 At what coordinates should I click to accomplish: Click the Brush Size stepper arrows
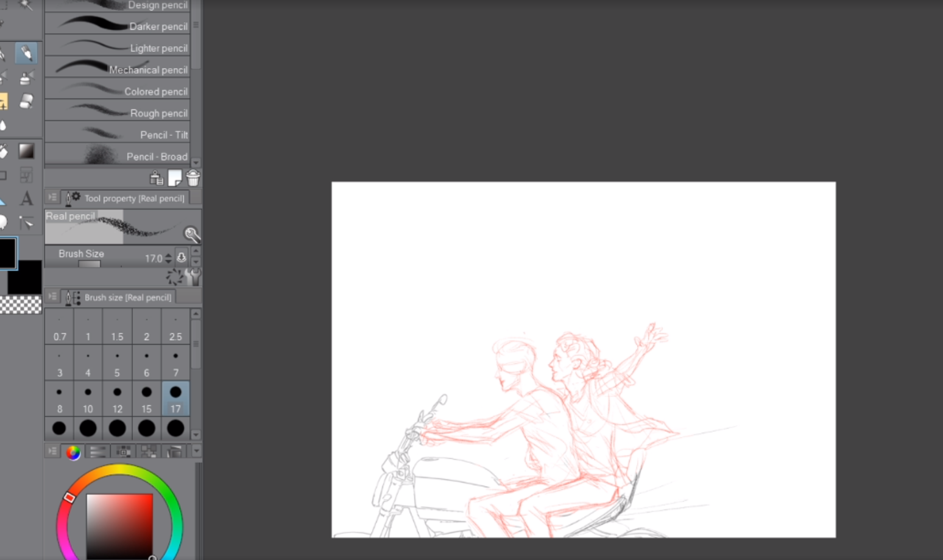click(168, 258)
